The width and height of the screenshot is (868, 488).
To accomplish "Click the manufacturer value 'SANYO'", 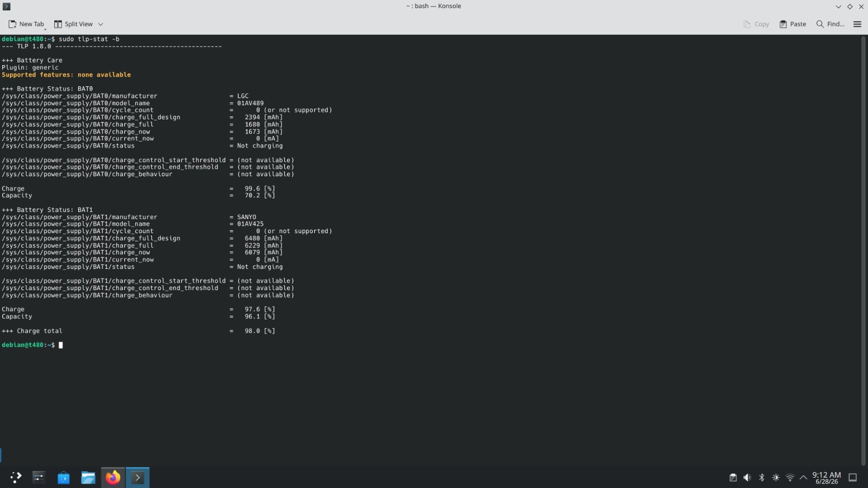I will pos(246,217).
